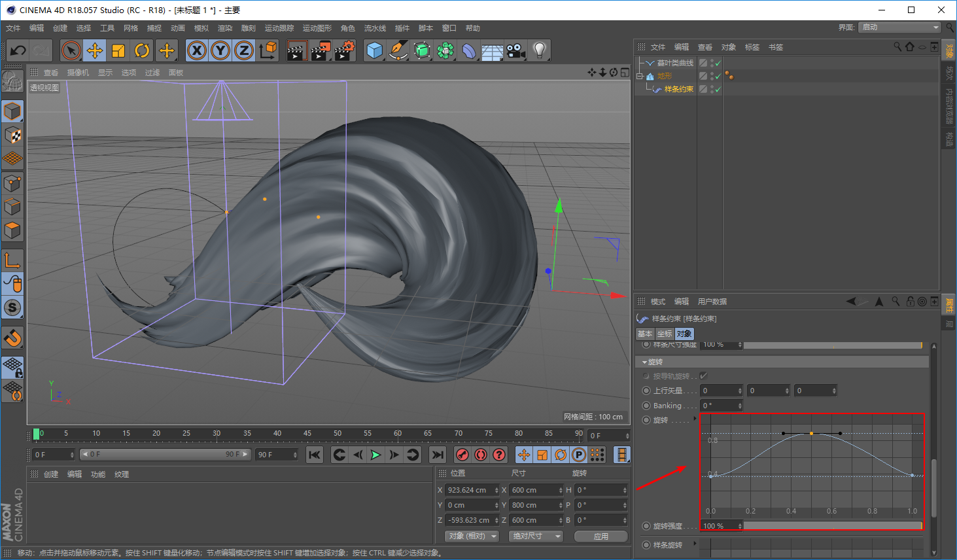This screenshot has height=560, width=957.
Task: Click the Axis L-shaped tool icon
Action: click(12, 260)
